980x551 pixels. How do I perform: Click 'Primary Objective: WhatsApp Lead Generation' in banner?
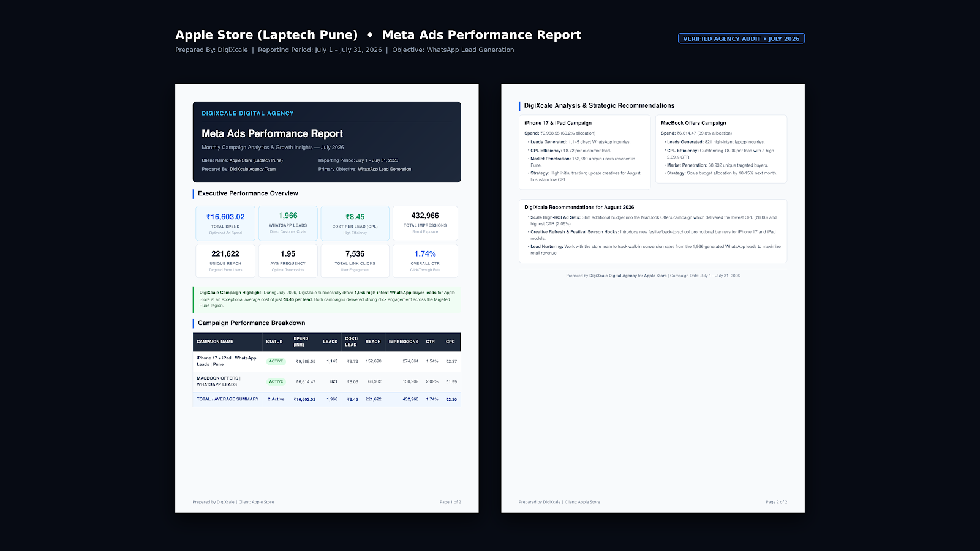click(364, 169)
